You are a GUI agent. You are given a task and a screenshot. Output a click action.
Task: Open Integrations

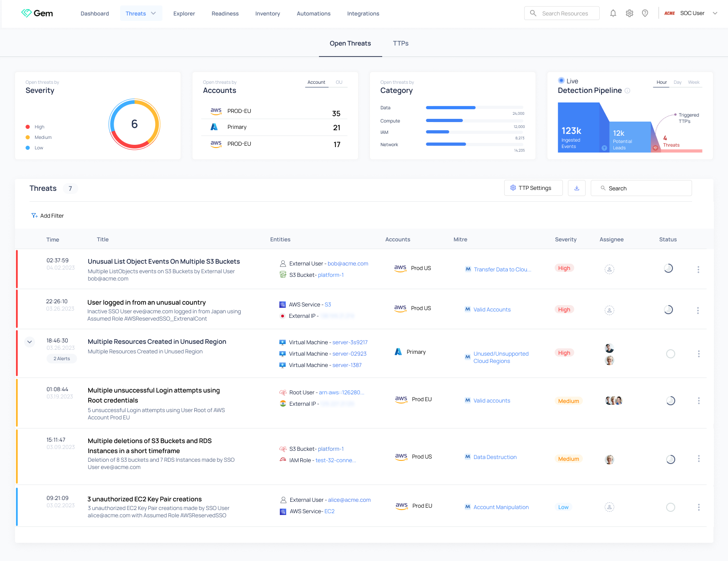[x=363, y=14]
